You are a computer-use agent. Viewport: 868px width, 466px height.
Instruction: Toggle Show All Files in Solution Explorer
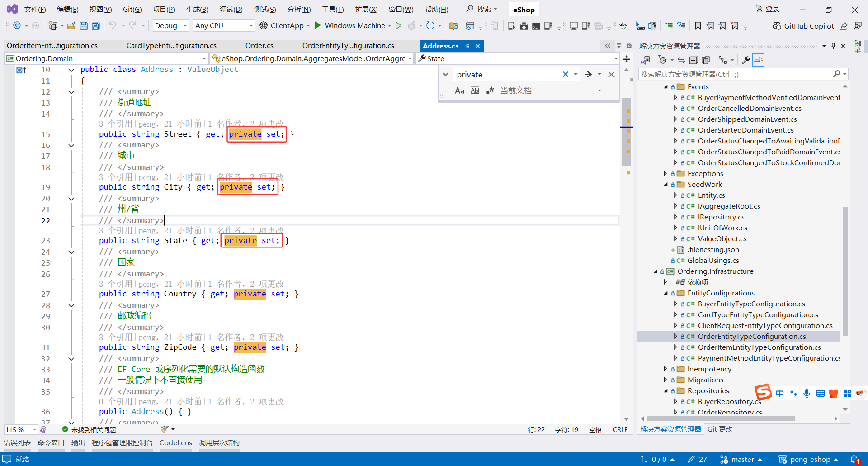pyautogui.click(x=706, y=60)
